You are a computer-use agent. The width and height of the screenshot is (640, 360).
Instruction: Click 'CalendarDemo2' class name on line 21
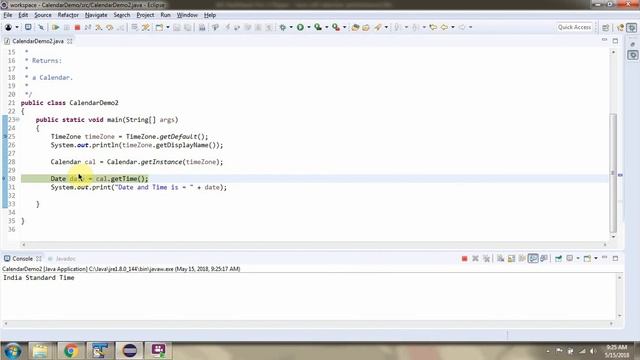[x=94, y=103]
